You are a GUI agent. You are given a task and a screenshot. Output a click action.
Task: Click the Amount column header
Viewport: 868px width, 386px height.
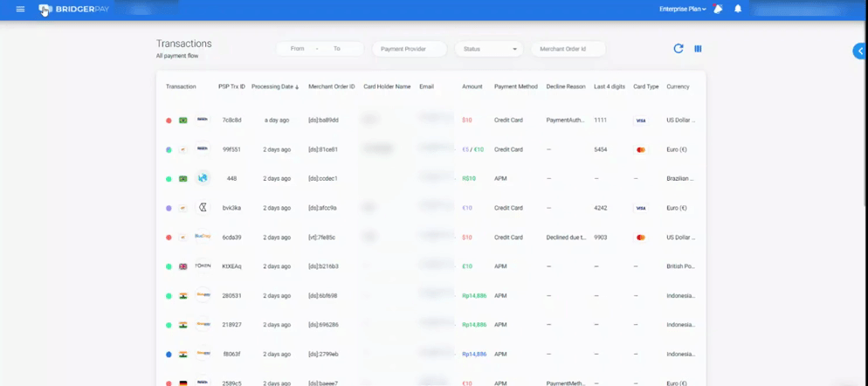point(472,86)
